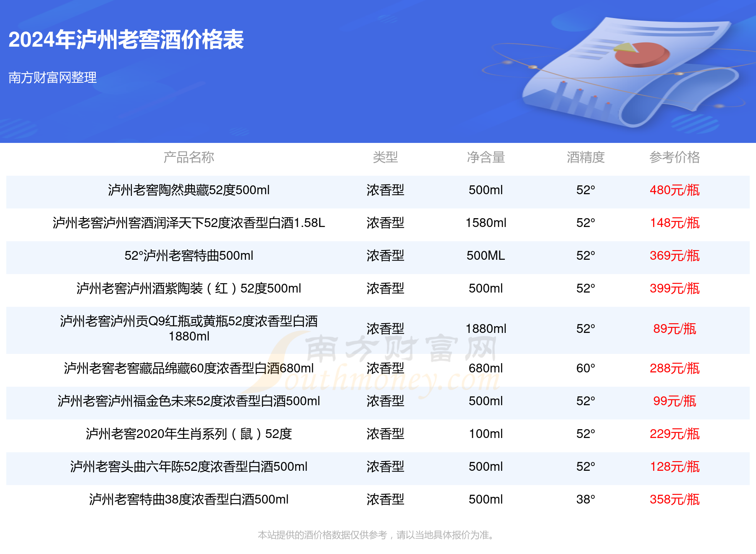756x554 pixels.
Task: Click the price 128元/瓶
Action: tap(675, 467)
